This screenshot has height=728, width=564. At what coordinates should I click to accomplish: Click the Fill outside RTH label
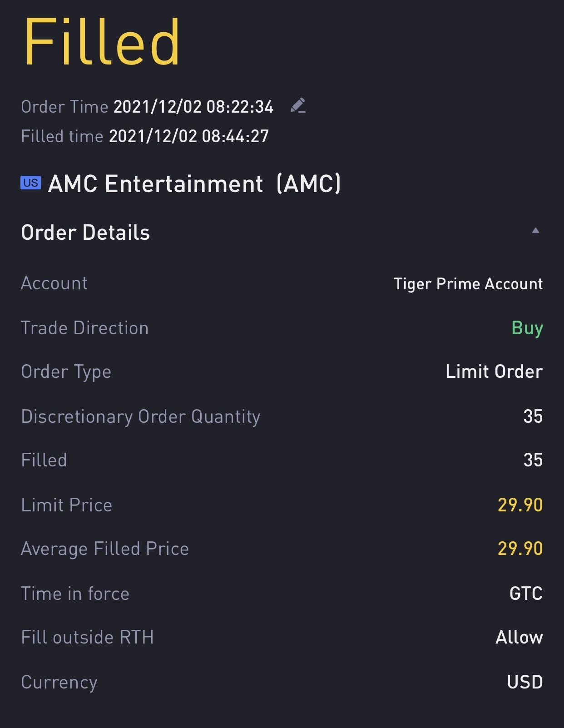(x=87, y=637)
